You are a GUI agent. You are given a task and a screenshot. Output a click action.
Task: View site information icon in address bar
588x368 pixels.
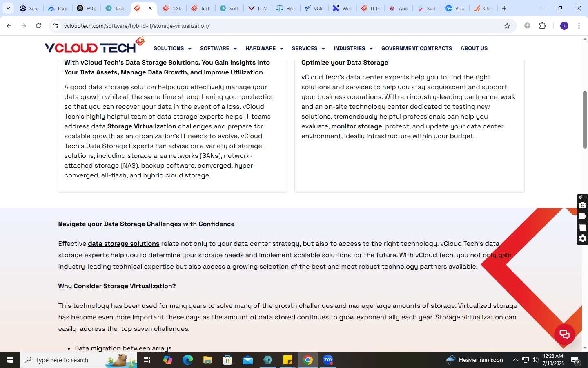pyautogui.click(x=56, y=26)
